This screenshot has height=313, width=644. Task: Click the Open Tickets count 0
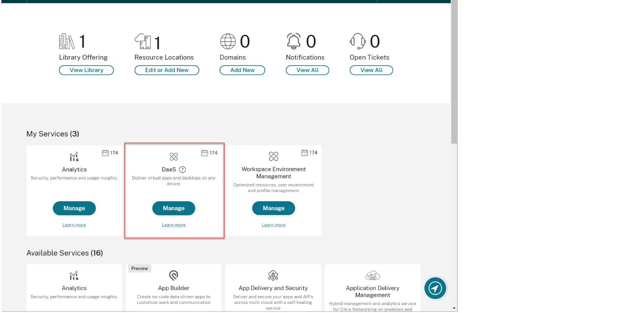(375, 41)
